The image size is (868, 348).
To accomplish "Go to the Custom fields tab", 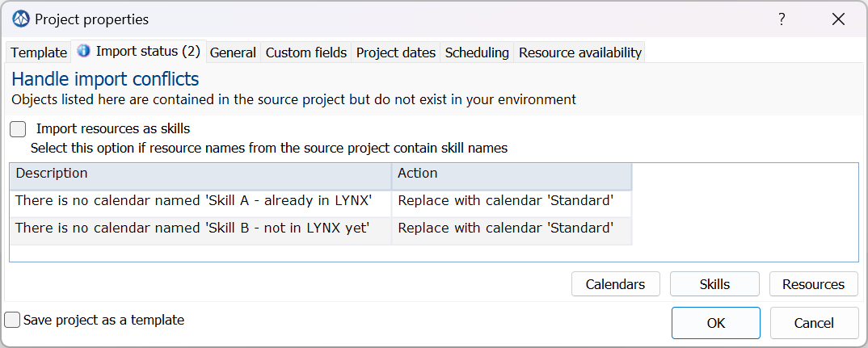I will tap(306, 52).
